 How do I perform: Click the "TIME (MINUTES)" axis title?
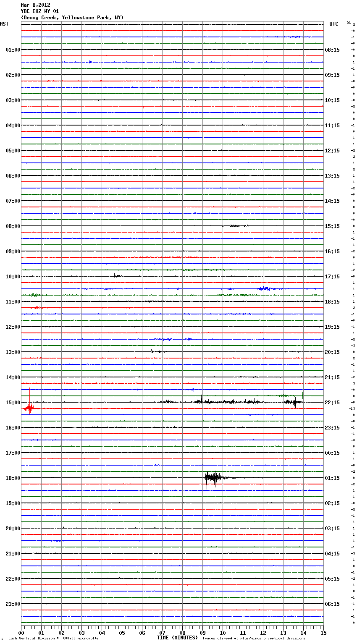coord(177,638)
